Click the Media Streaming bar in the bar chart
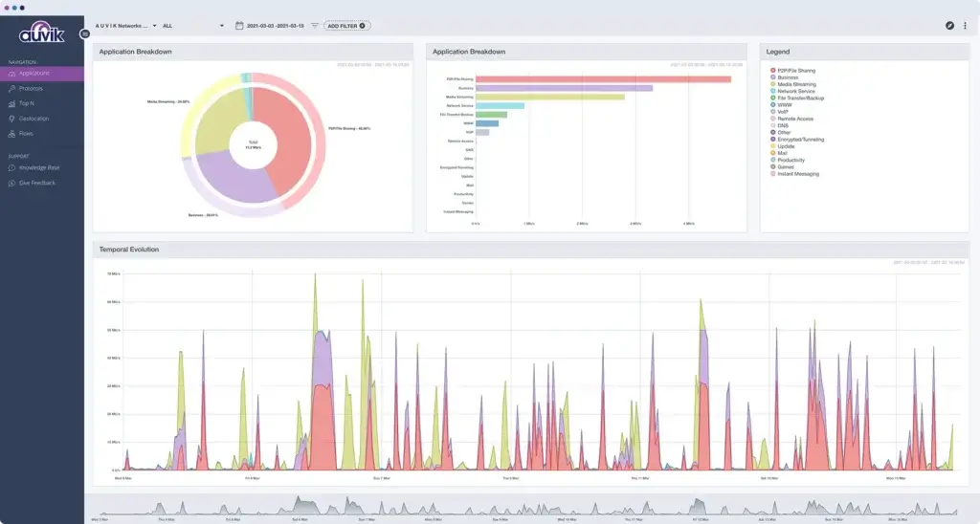 550,97
